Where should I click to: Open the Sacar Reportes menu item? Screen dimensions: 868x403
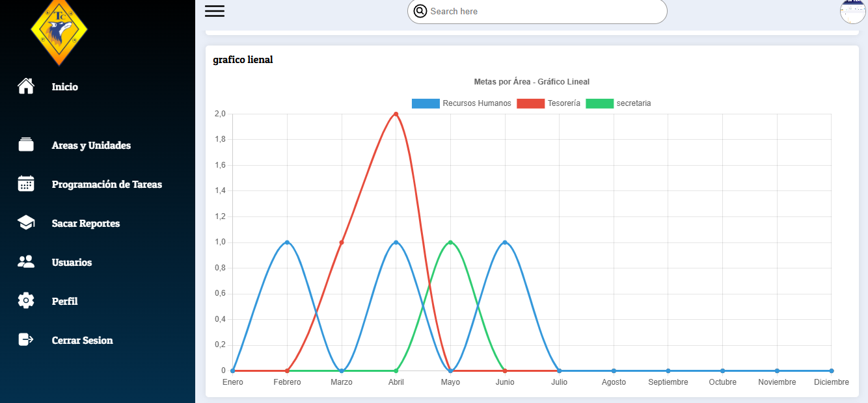coord(86,223)
